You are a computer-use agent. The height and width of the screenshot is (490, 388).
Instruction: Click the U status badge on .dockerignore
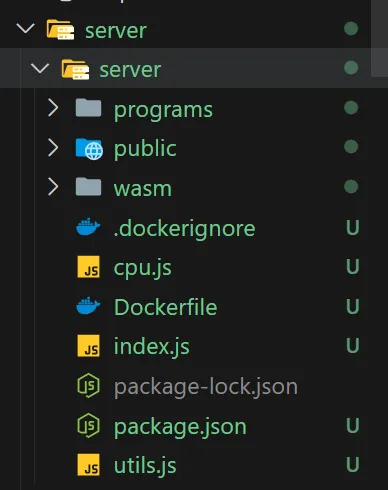point(353,227)
